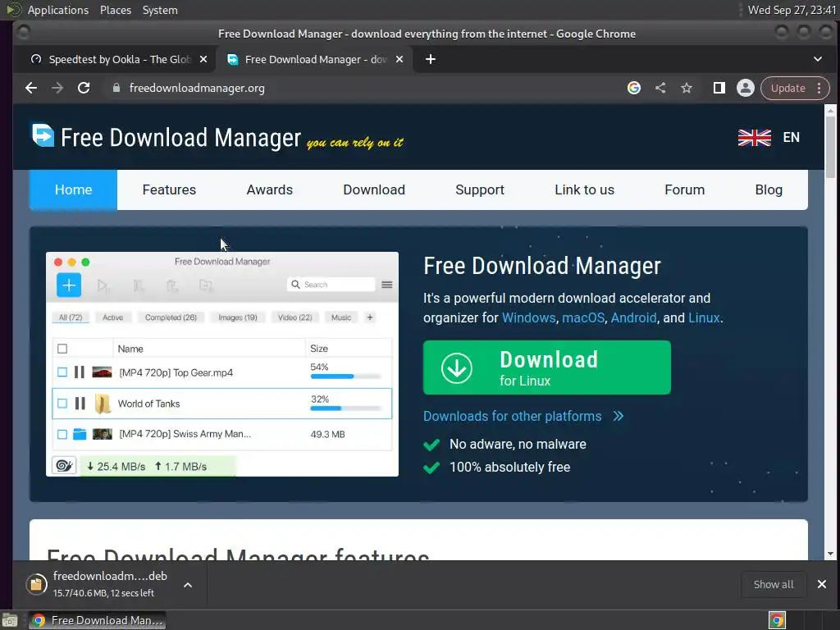Close the Free Download Manager tab
Image resolution: width=840 pixels, height=630 pixels.
coord(399,59)
